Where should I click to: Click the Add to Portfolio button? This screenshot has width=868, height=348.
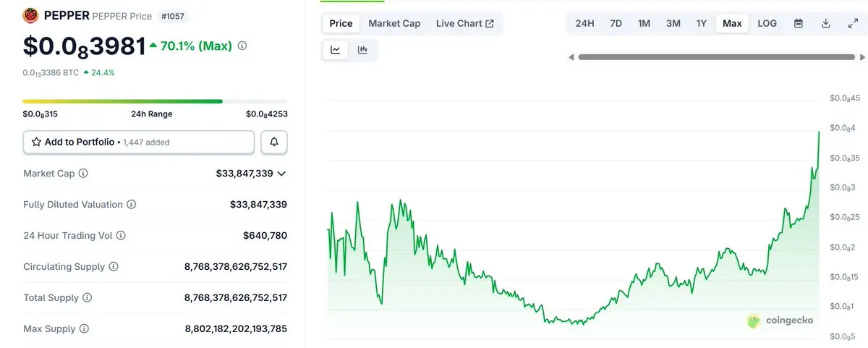(x=139, y=142)
